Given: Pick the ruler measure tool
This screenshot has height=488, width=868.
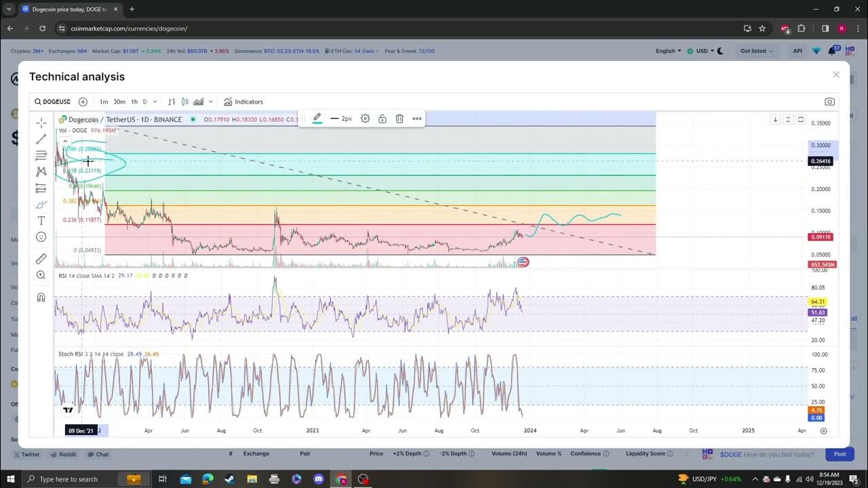Looking at the screenshot, I should click(41, 259).
